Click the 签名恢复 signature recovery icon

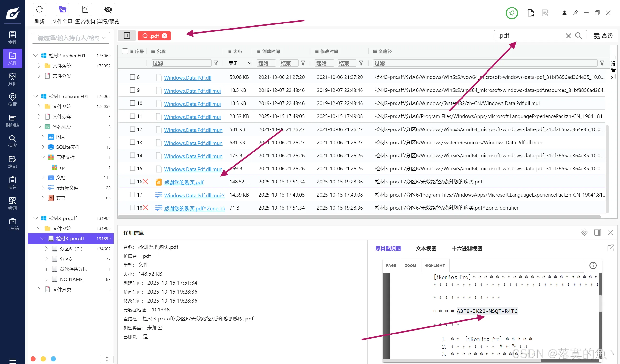[85, 10]
